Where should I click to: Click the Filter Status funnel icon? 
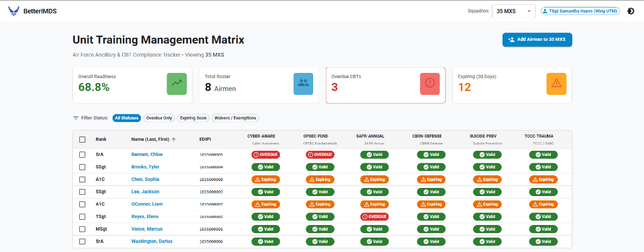click(75, 118)
